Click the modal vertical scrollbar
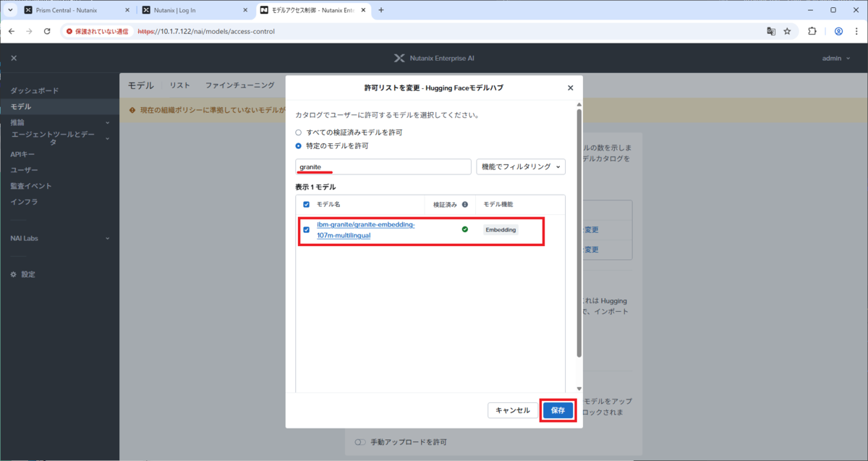868x461 pixels. 579,232
